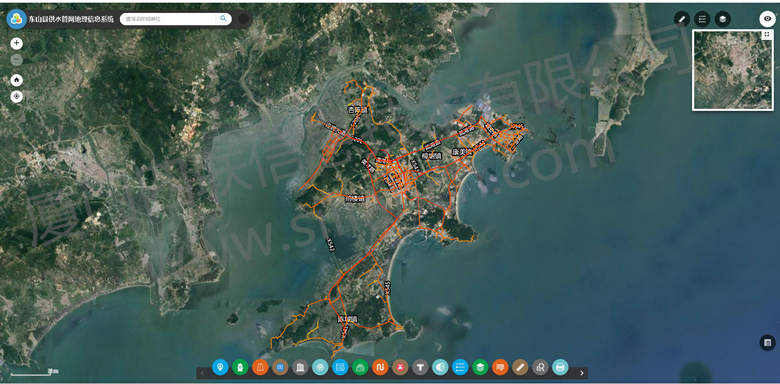Maximize the overview map with the expand icon
Screen dimensions: 780x384
pyautogui.click(x=767, y=35)
